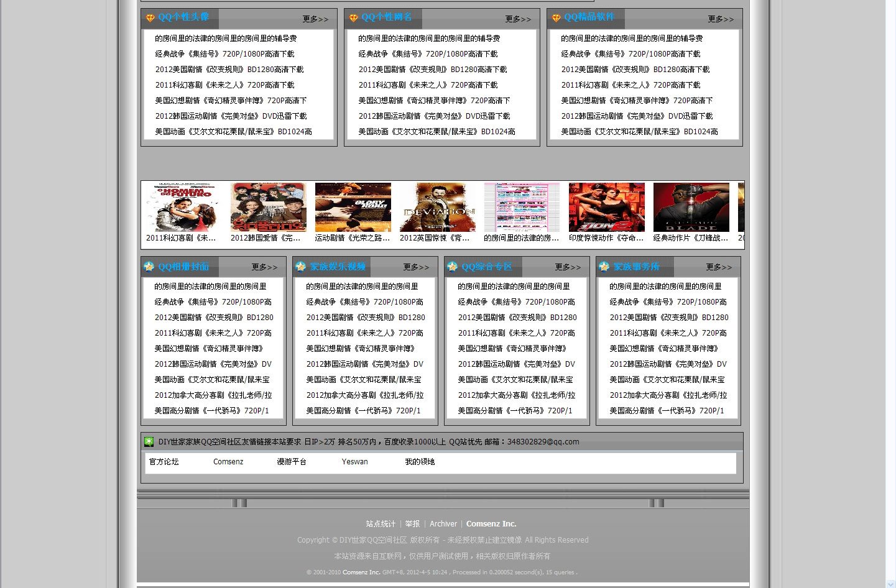Open 经典战争《集结号》 in the QQ综合专区 list
Screen dimensions: 896x588
(x=517, y=302)
